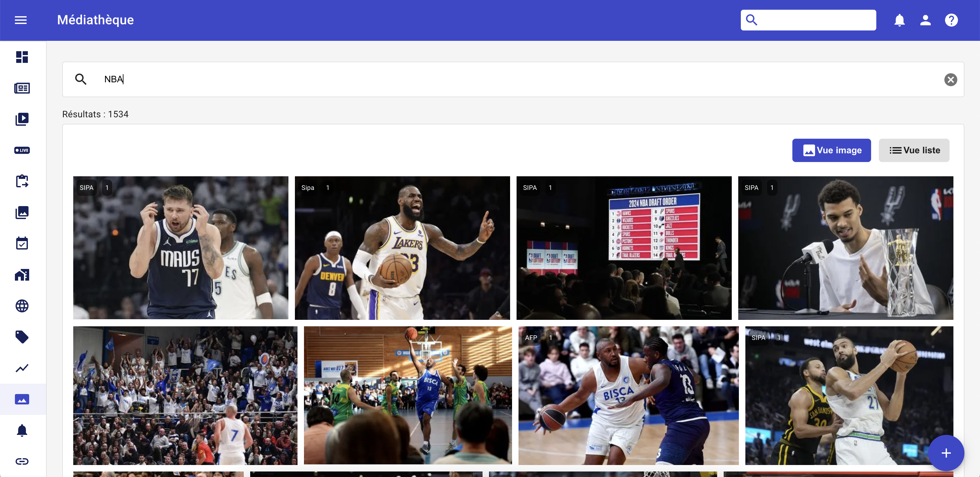Open the help question mark icon

tap(951, 20)
